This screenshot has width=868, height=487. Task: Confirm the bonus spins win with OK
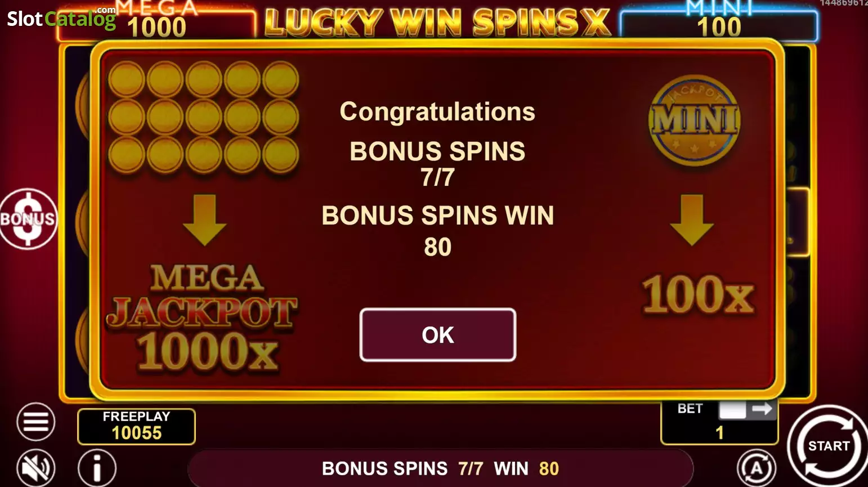tap(437, 334)
